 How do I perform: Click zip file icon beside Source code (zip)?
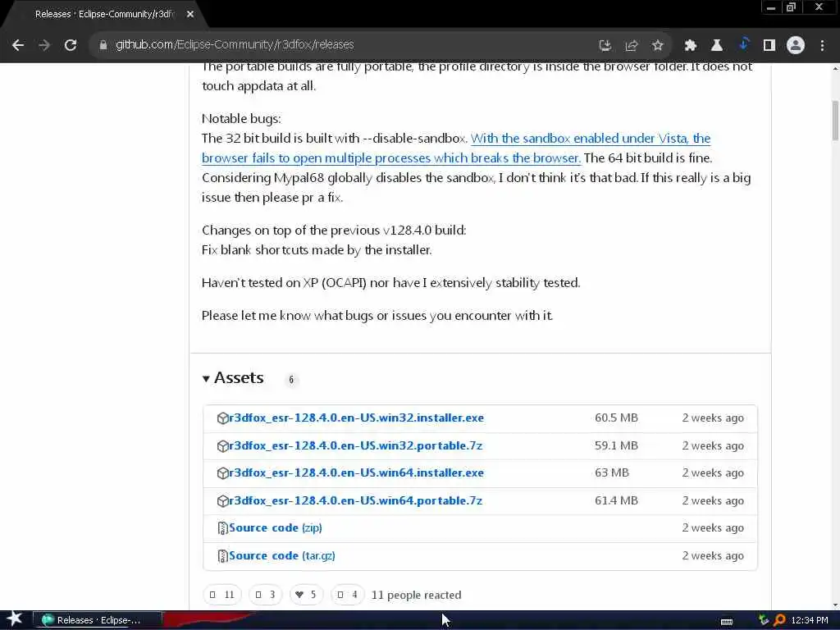tap(222, 529)
